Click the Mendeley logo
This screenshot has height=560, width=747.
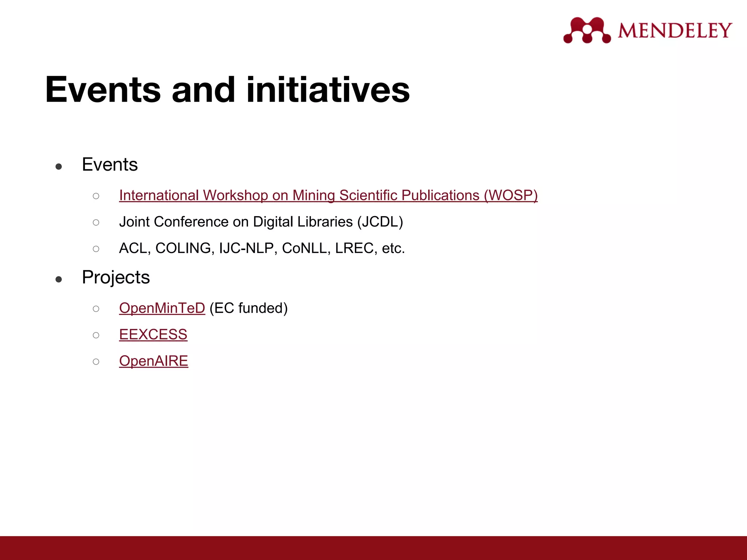click(647, 30)
